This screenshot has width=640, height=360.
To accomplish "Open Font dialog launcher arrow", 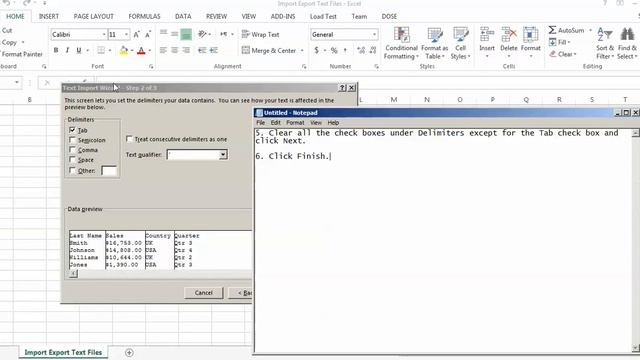I will click(x=151, y=66).
